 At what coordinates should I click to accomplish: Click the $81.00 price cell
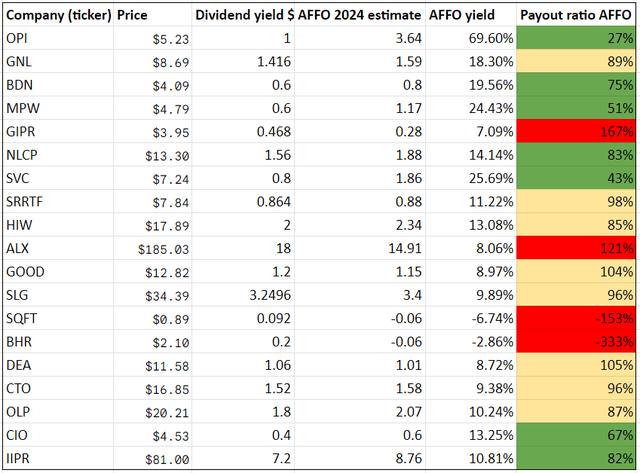point(152,458)
